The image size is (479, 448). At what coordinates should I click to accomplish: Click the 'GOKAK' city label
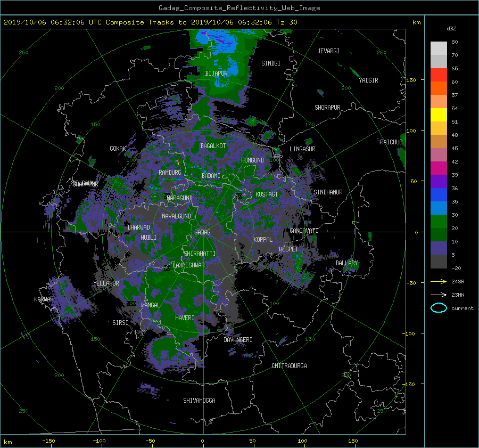(118, 149)
